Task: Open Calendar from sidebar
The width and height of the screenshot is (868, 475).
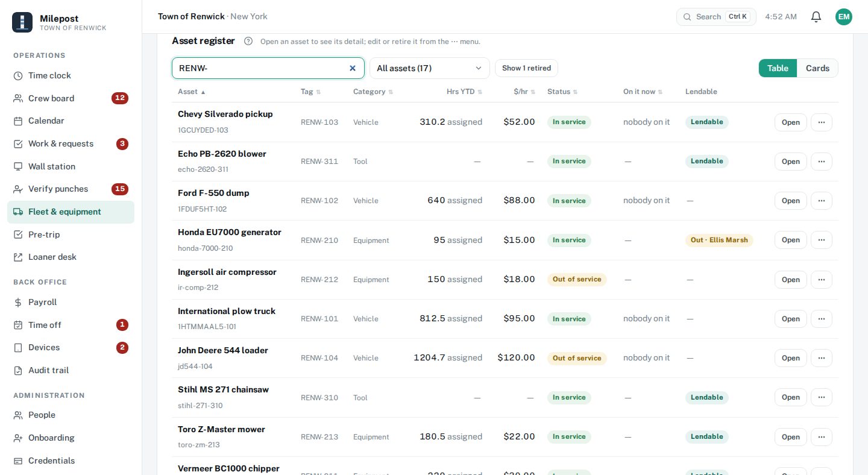Action: point(71,121)
